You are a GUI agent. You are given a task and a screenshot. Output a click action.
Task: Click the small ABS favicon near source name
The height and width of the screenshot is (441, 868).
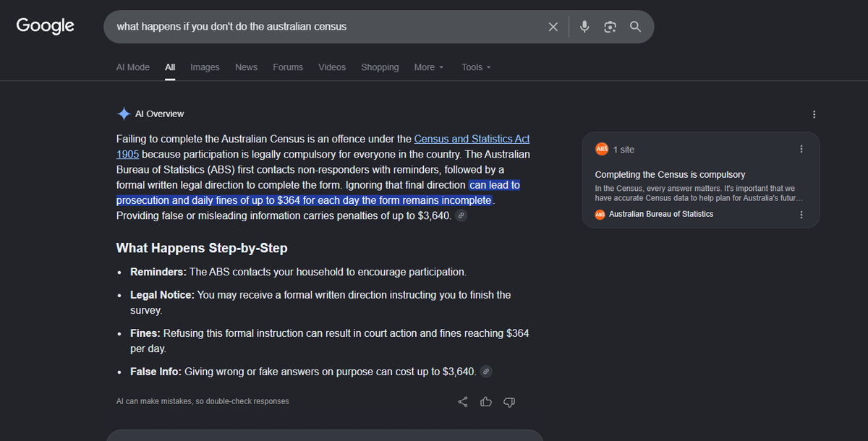[x=600, y=215]
